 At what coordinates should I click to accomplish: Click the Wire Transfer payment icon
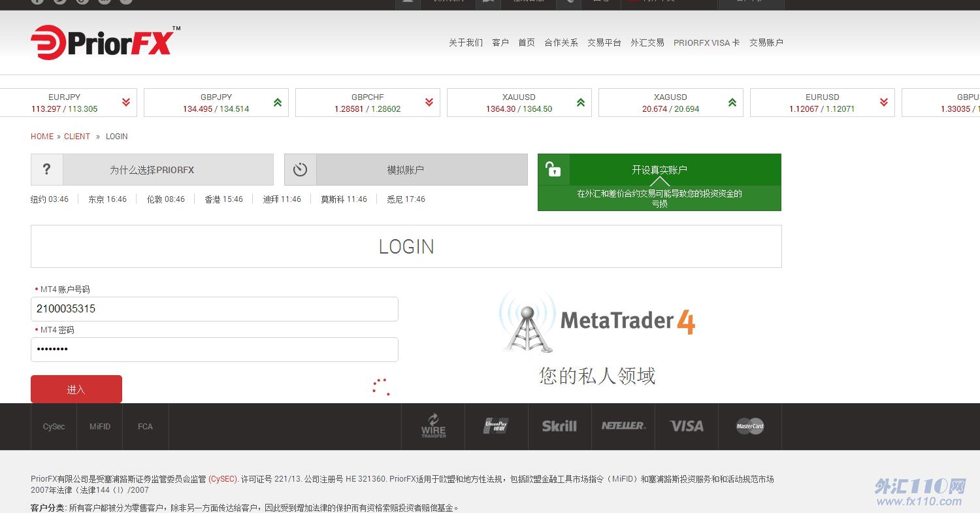(433, 426)
